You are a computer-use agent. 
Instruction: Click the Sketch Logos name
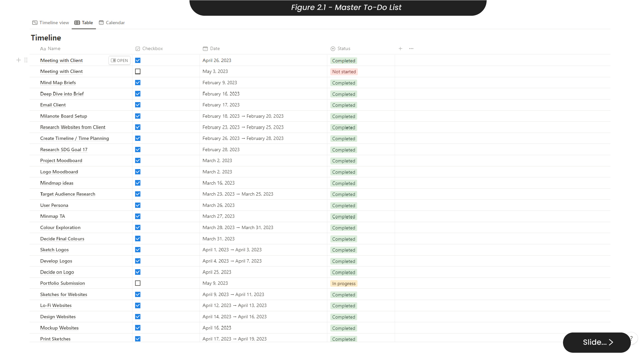54,250
